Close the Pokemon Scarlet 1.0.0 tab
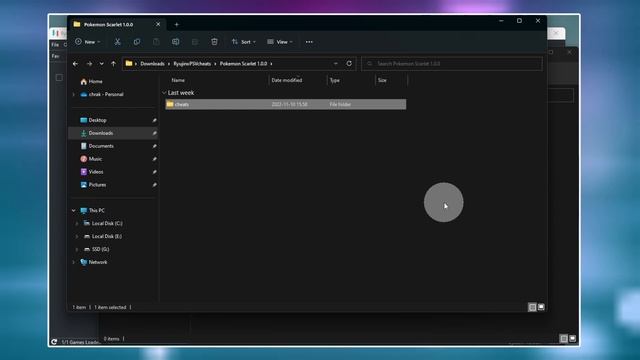The height and width of the screenshot is (360, 640). tap(158, 24)
